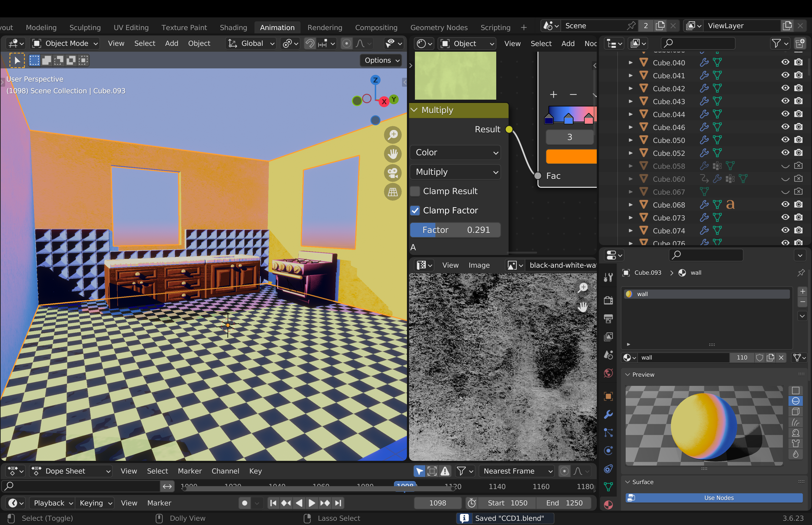Disable the Clamp Factor checkbox
Image resolution: width=812 pixels, height=525 pixels.
click(x=415, y=211)
